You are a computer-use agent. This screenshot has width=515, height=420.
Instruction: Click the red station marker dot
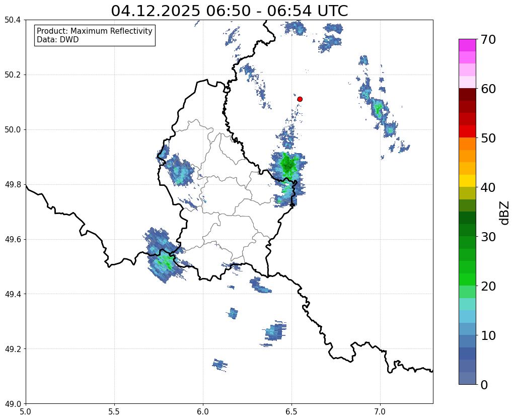point(300,99)
